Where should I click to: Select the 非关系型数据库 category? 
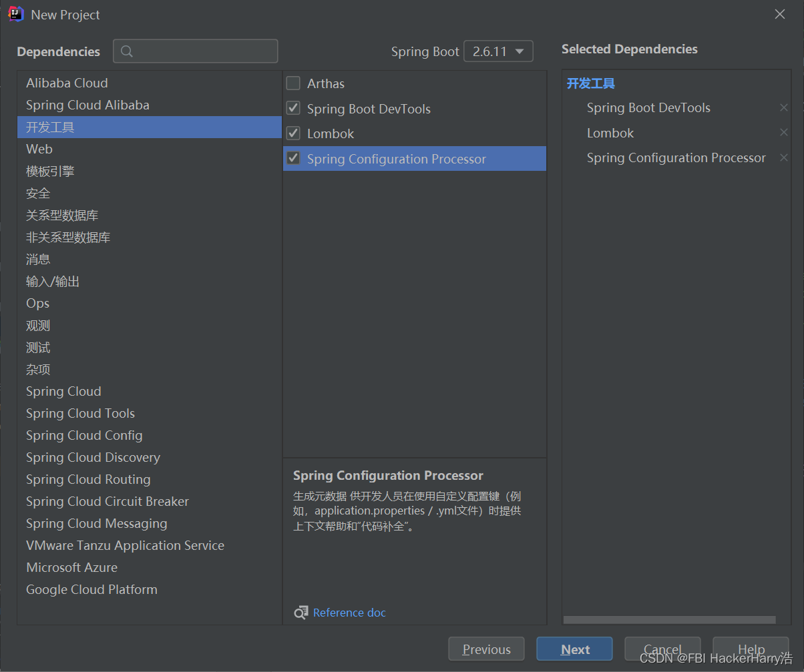[150, 237]
